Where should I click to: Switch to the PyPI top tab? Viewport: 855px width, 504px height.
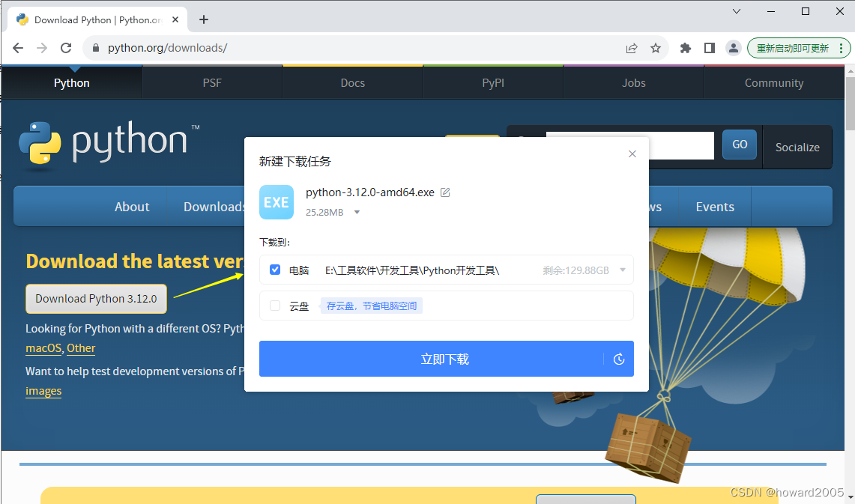pos(493,83)
